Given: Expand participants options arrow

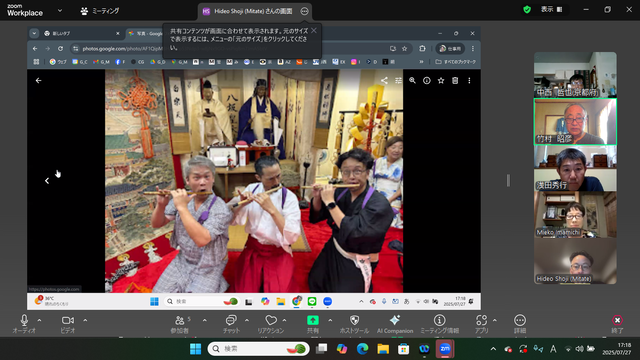Looking at the screenshot, I should coord(204,320).
